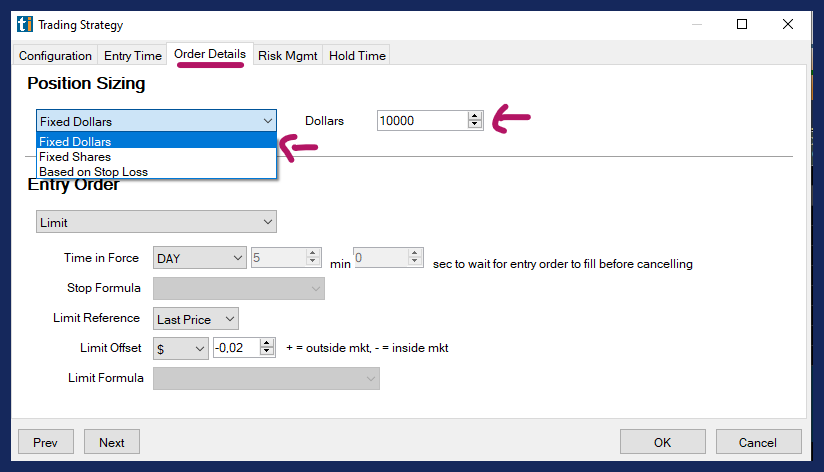Decrease Dollars value with down arrow

[x=474, y=125]
